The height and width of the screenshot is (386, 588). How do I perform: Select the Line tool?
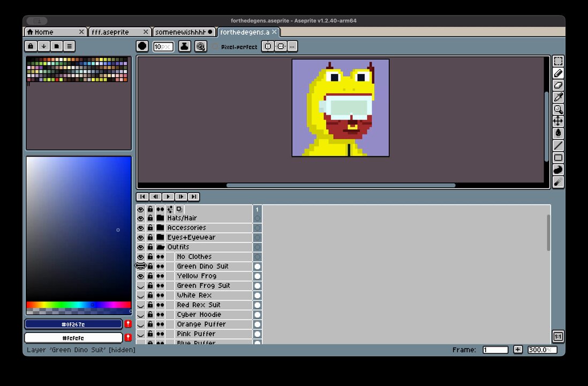coord(558,145)
